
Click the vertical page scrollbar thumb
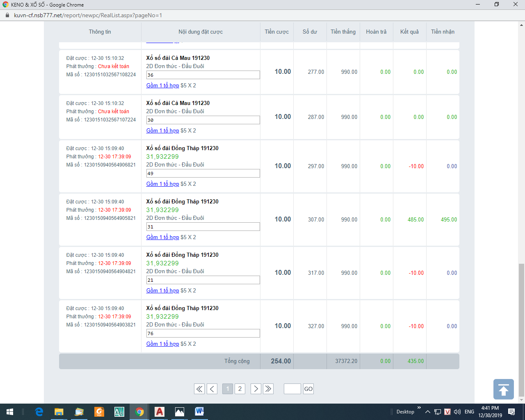(521, 328)
